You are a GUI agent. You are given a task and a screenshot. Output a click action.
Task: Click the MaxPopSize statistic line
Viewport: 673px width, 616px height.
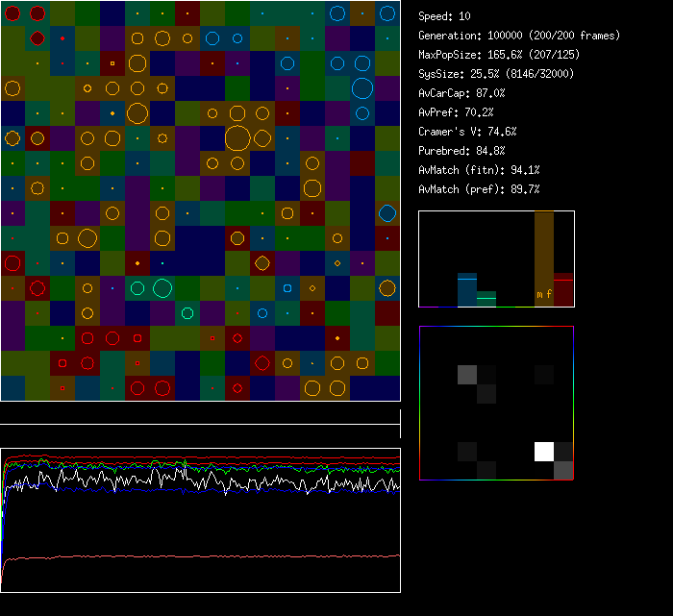499,55
